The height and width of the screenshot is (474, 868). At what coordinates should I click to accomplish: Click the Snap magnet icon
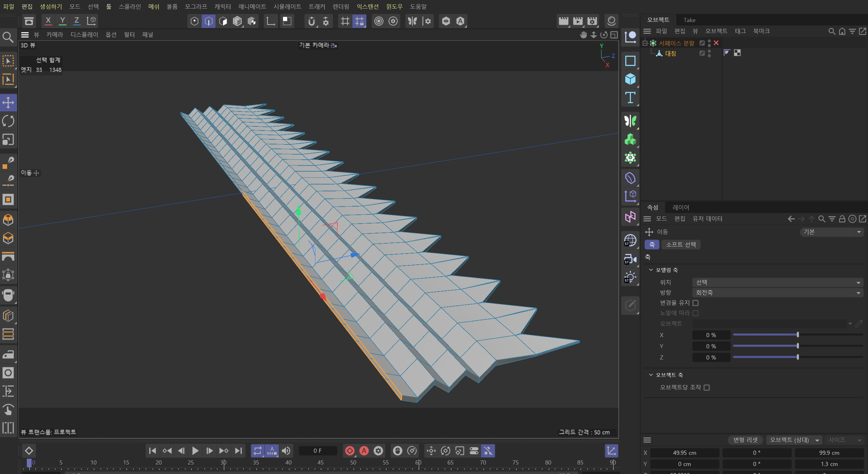tap(311, 21)
